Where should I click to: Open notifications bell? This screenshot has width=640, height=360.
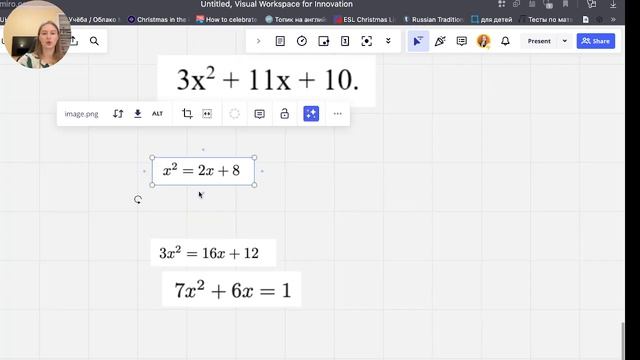pos(505,41)
